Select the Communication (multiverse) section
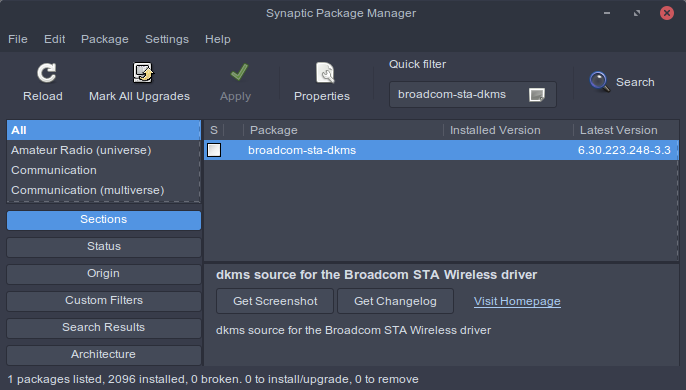Viewport: 686px width, 390px height. 104,190
